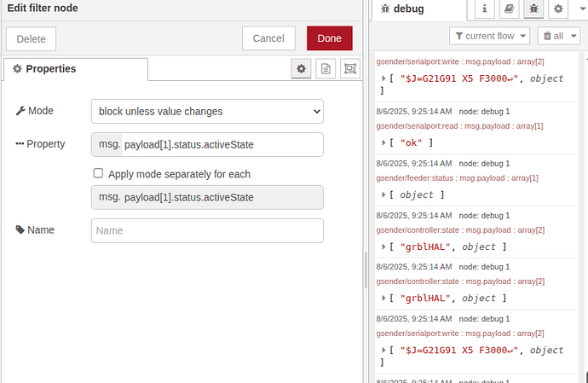Open the Mode dropdown "block unless value changes"
Image resolution: width=588 pixels, height=383 pixels.
(x=207, y=111)
